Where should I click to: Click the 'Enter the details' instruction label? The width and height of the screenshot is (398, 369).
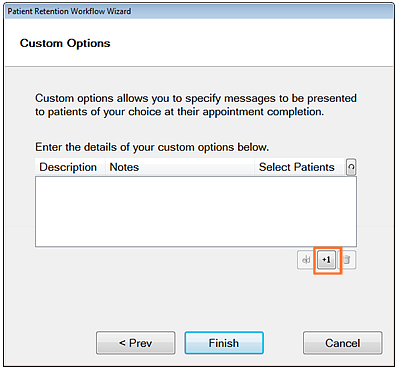152,147
